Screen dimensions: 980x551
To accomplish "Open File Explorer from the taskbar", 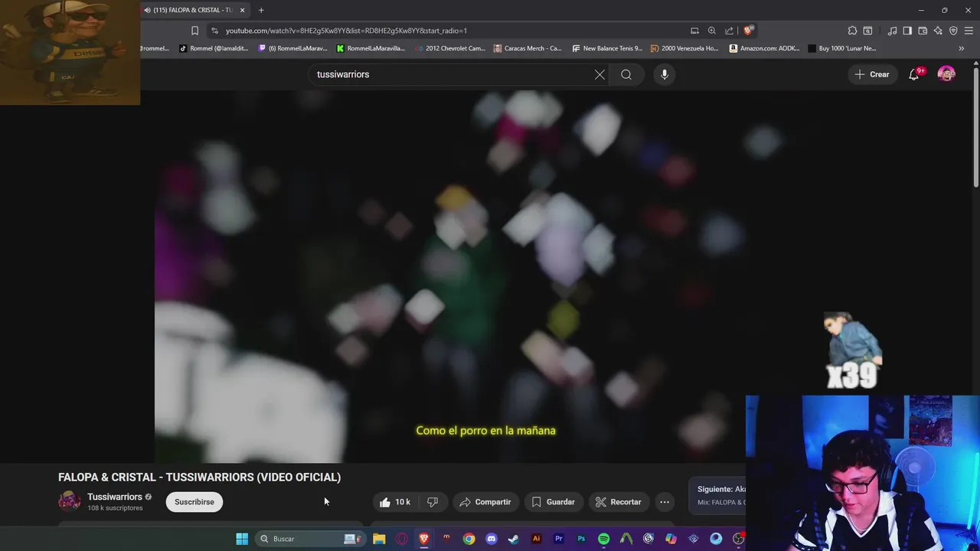I will 379,539.
